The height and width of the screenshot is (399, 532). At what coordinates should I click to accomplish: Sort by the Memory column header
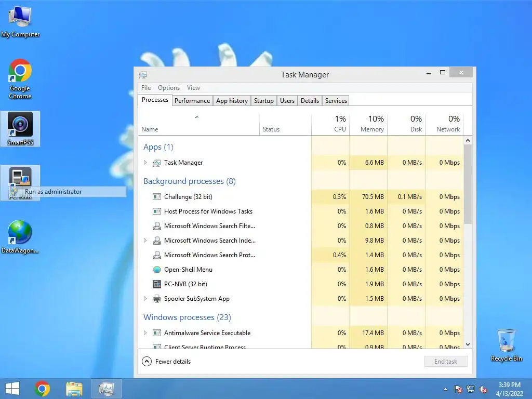pyautogui.click(x=368, y=124)
